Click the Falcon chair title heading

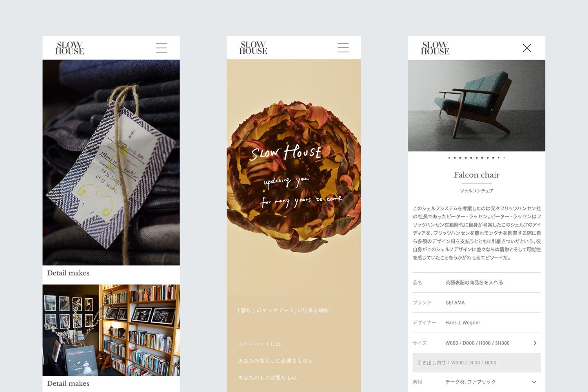(x=477, y=175)
